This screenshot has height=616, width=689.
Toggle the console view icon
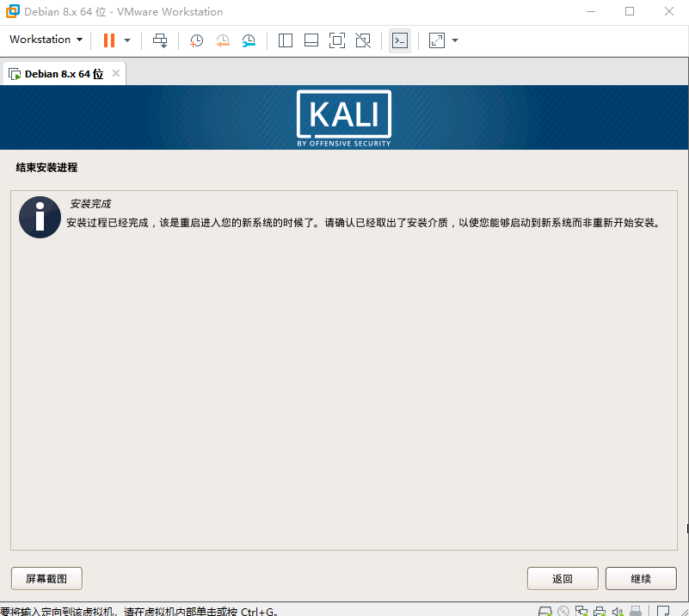coord(400,40)
